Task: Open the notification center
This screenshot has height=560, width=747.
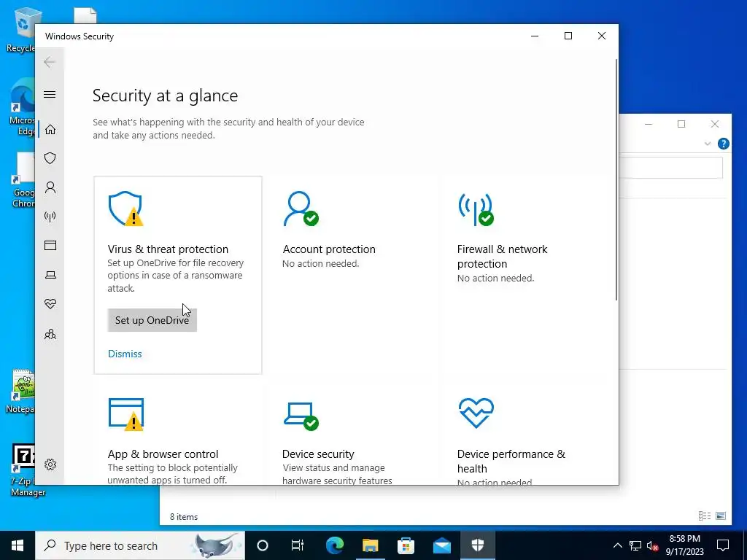Action: point(723,545)
